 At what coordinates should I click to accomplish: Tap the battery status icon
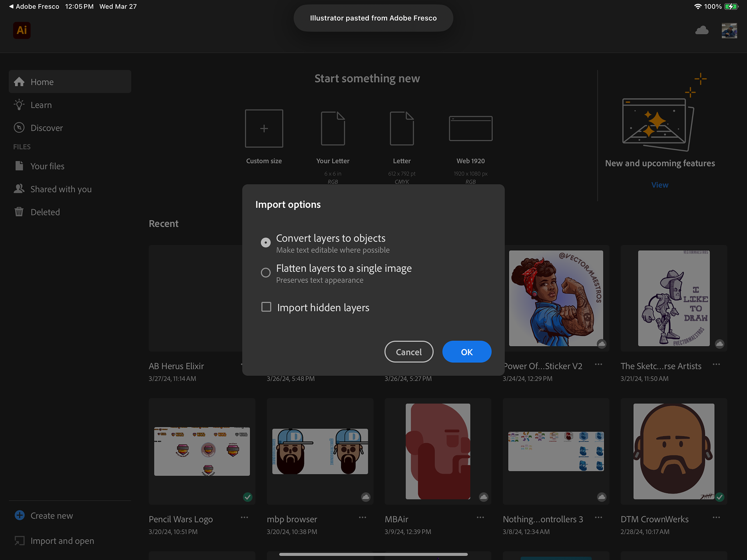pos(731,7)
